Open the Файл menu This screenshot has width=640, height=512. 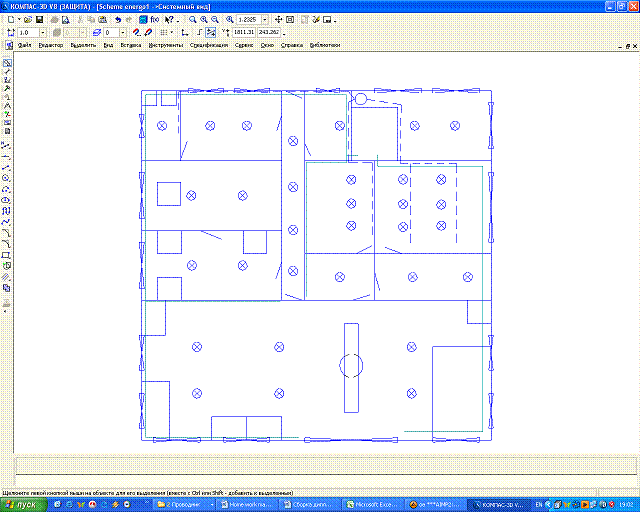24,45
